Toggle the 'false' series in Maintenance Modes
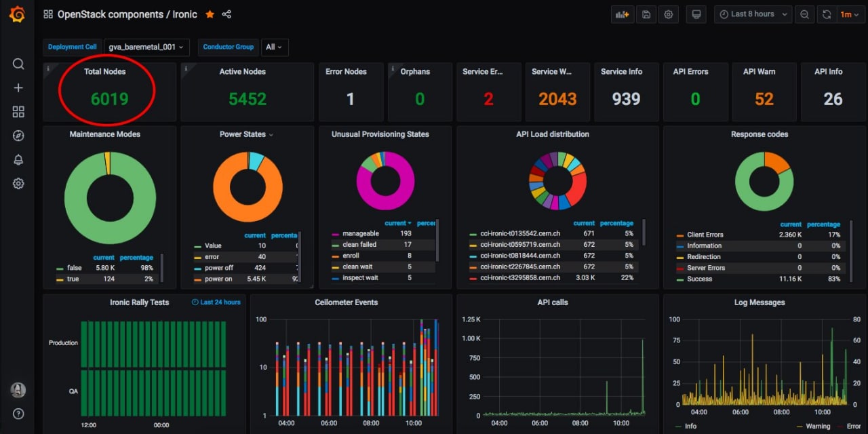 coord(74,268)
